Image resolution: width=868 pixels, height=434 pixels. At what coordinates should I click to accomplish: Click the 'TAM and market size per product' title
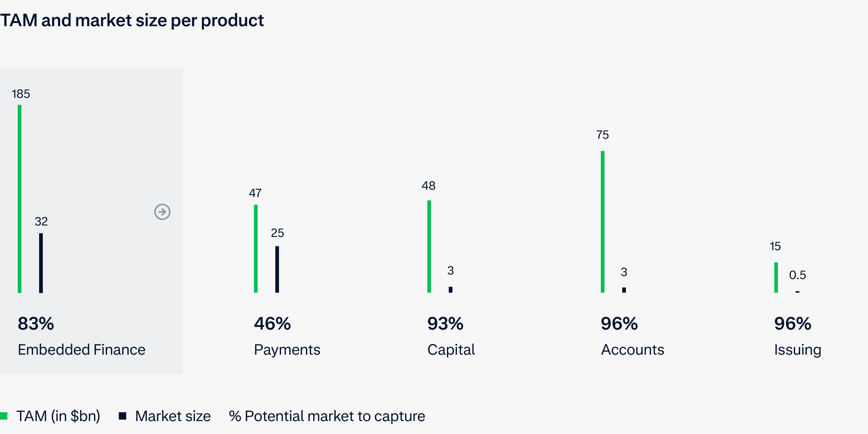coord(132,20)
